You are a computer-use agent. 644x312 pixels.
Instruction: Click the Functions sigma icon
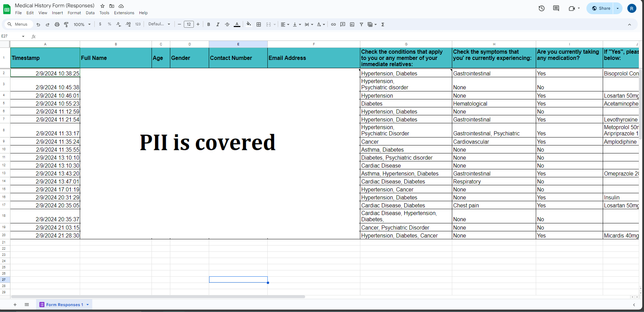coord(383,25)
